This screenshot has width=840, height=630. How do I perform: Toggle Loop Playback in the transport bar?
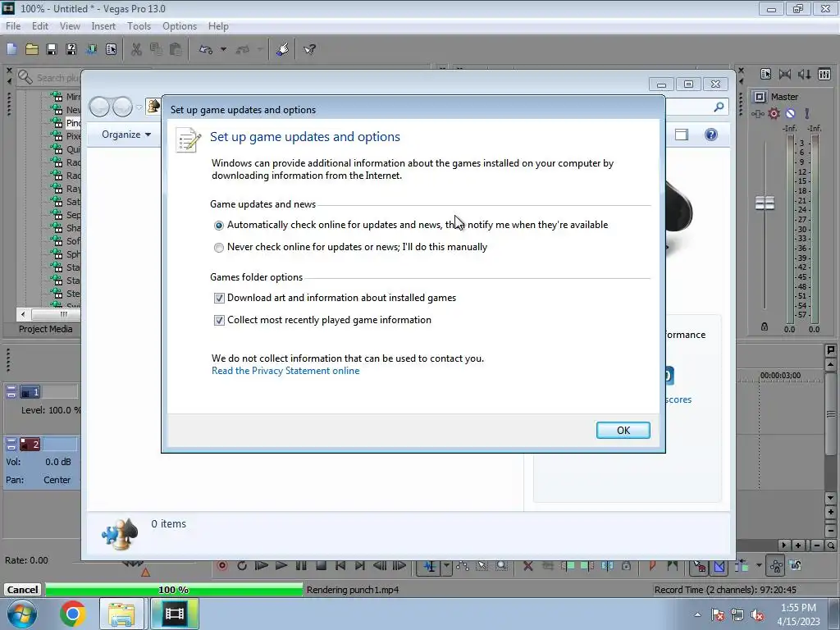[242, 566]
